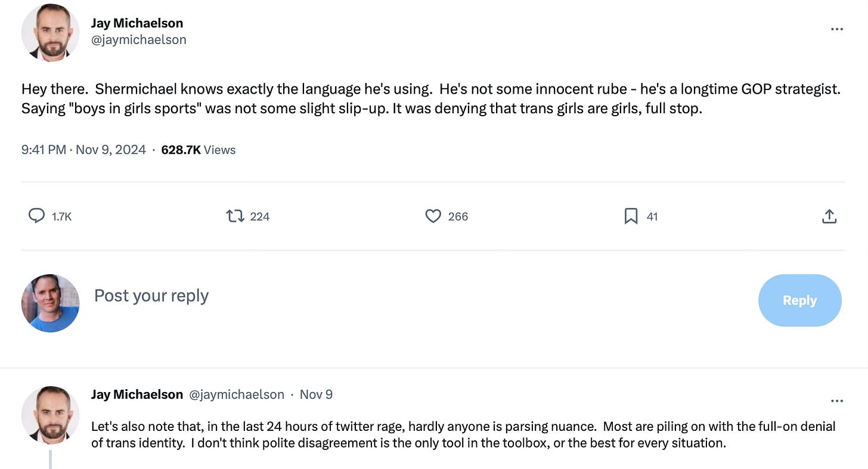Click the blue Reply button
Screen dimensions: 868x469
(799, 300)
